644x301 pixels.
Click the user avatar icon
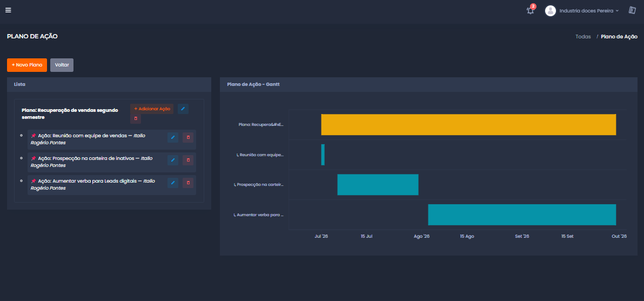(x=551, y=11)
